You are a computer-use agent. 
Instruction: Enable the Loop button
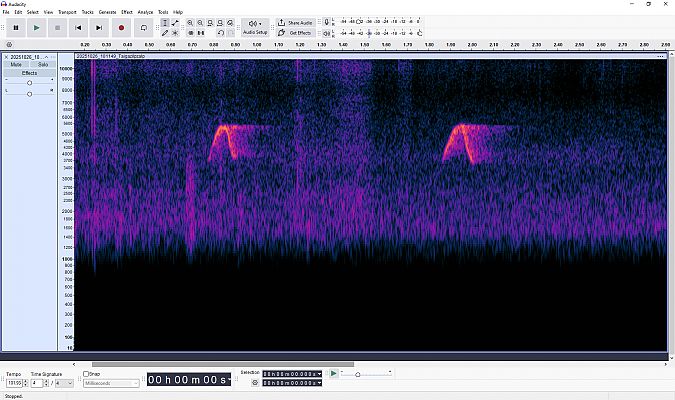[144, 27]
